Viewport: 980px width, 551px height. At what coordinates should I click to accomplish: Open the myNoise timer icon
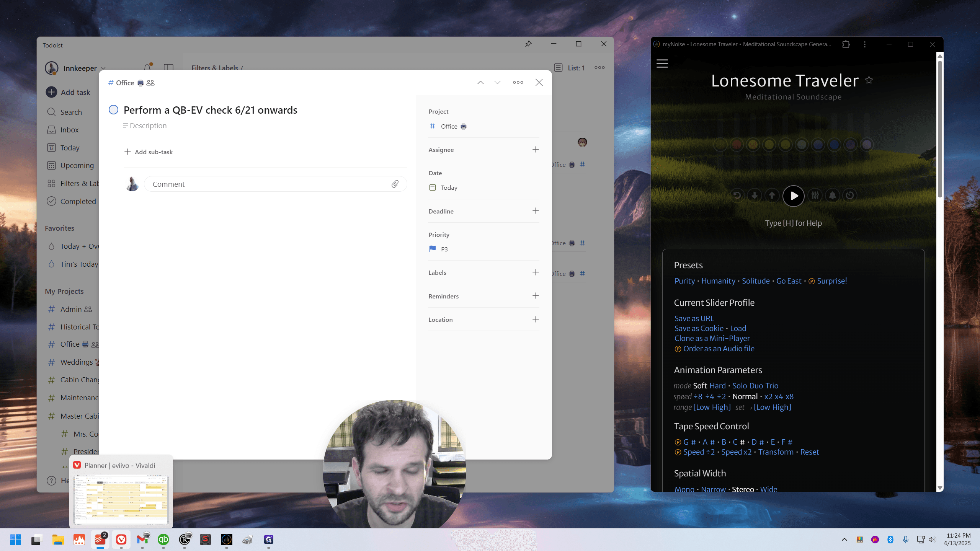tap(850, 196)
